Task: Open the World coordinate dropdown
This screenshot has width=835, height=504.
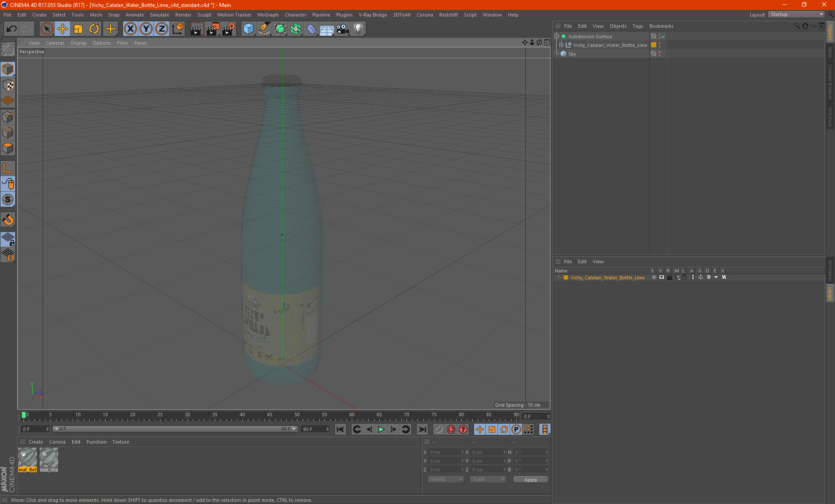Action: (446, 479)
